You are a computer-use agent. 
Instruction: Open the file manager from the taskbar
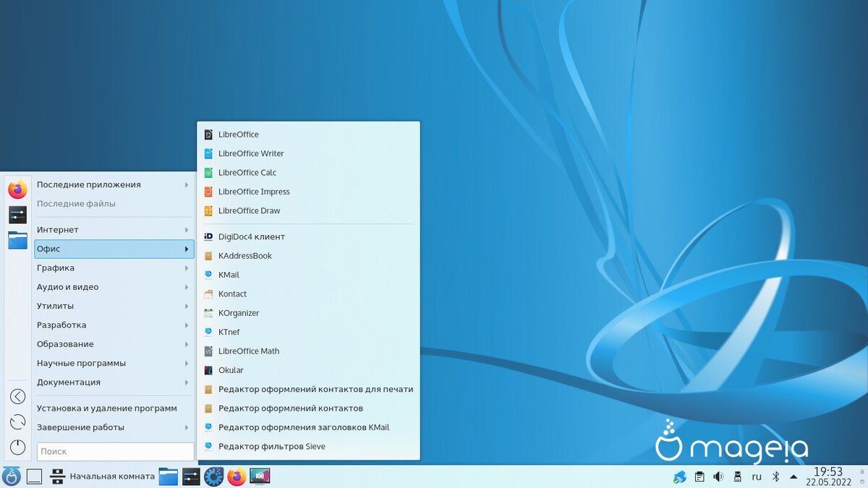(x=169, y=476)
